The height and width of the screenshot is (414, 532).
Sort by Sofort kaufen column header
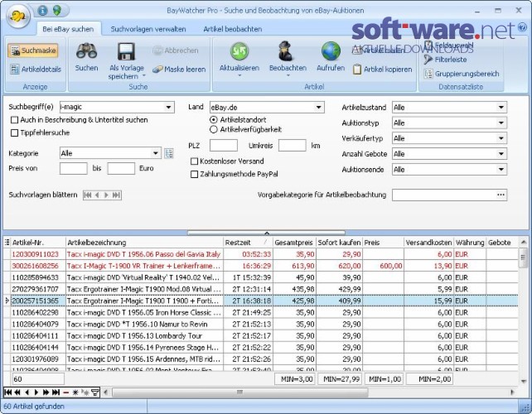point(339,243)
